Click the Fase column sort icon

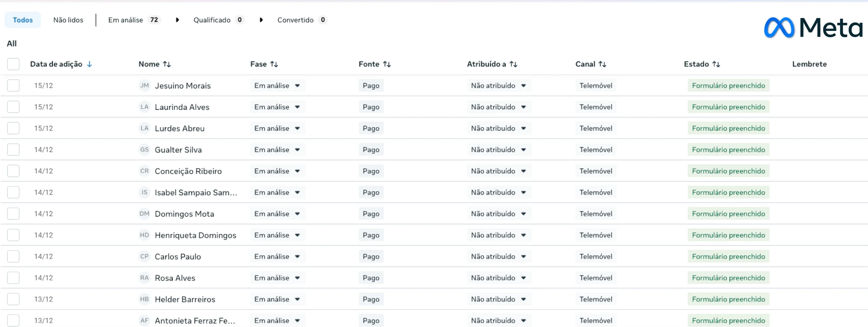point(274,64)
